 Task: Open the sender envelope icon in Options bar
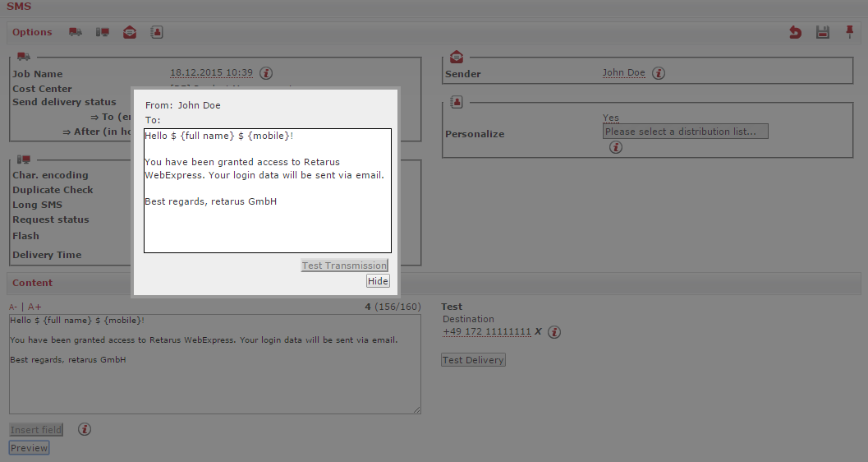(x=130, y=32)
